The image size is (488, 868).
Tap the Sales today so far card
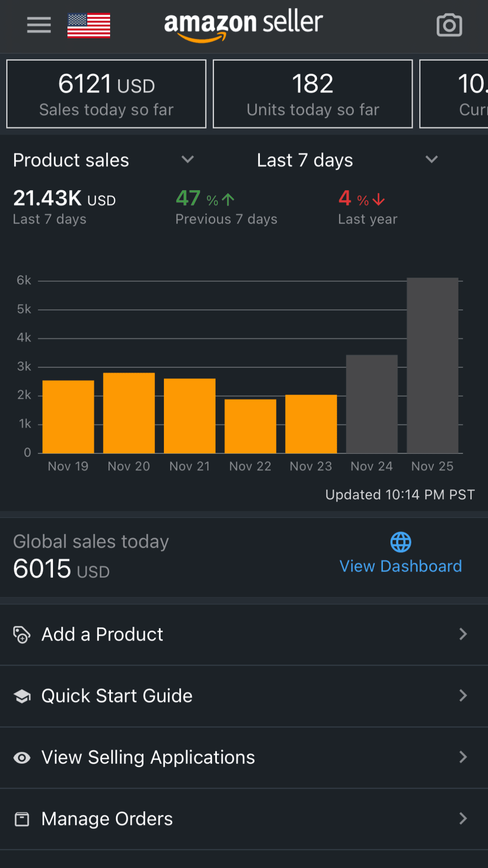coord(106,94)
